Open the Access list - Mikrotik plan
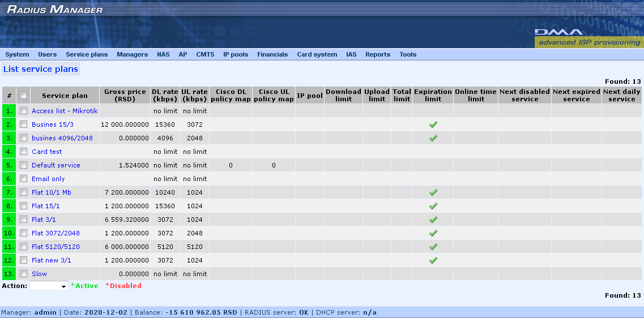This screenshot has width=644, height=318. [x=65, y=111]
